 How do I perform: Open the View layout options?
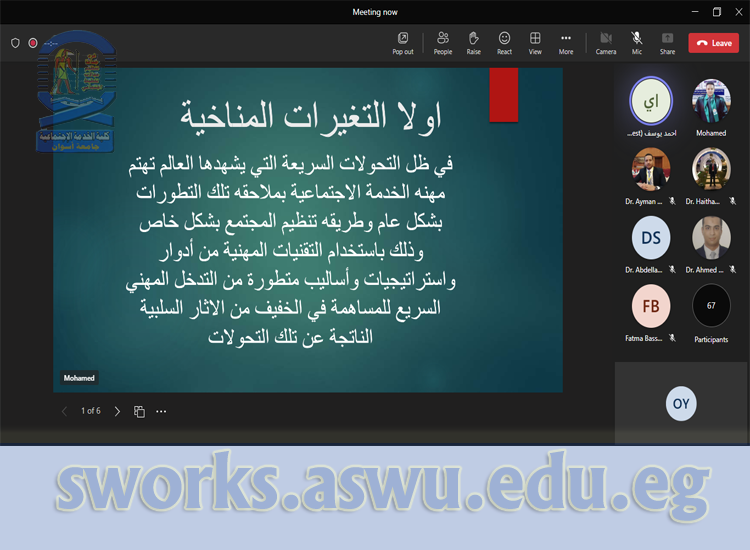tap(535, 42)
